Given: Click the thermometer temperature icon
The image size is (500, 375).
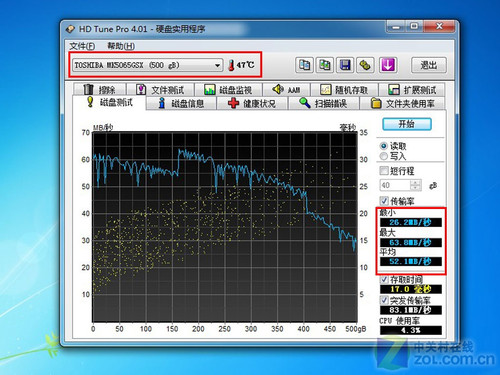Looking at the screenshot, I should tap(231, 65).
